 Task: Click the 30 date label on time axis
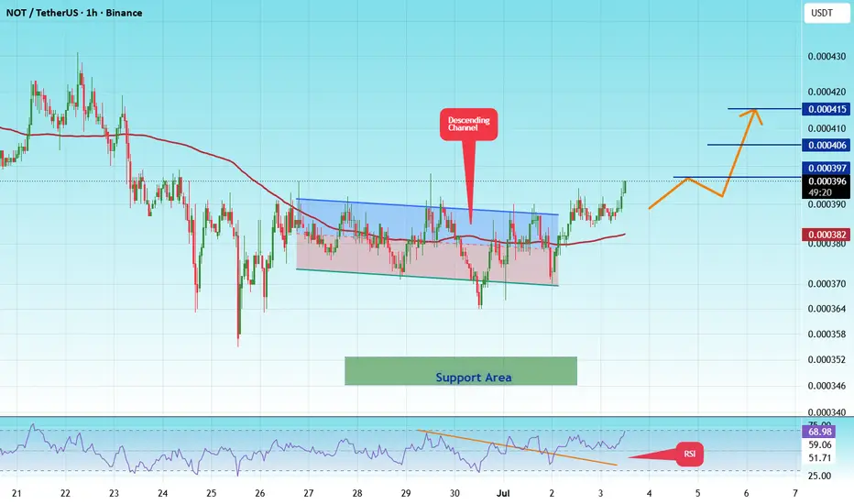tap(454, 493)
